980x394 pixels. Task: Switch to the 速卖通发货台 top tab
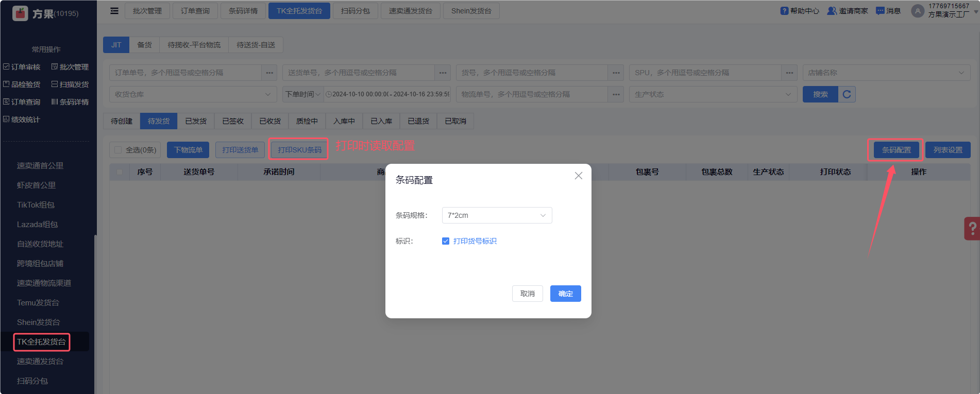[x=411, y=11]
